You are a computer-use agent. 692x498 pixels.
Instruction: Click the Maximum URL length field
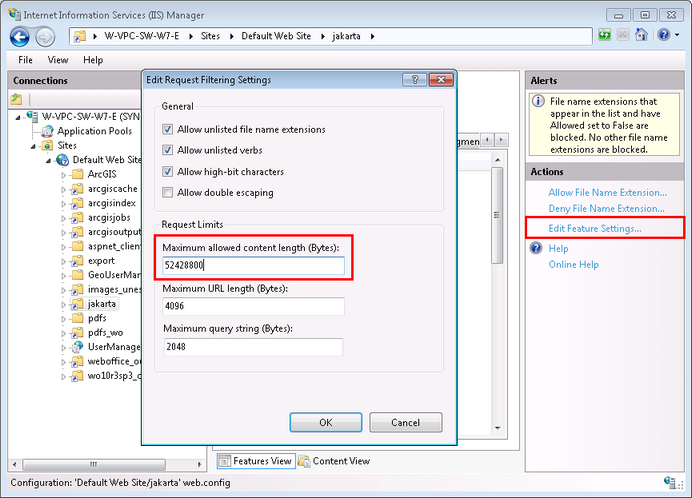point(253,306)
